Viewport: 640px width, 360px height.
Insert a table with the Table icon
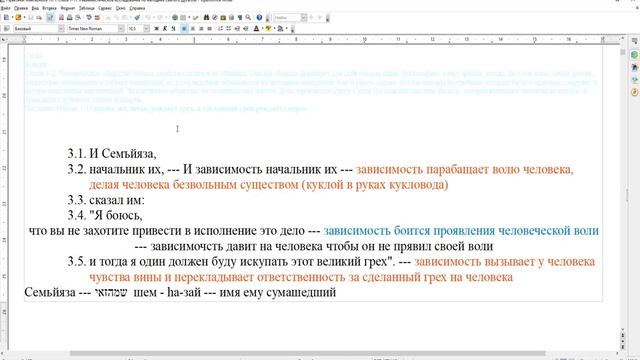(183, 18)
